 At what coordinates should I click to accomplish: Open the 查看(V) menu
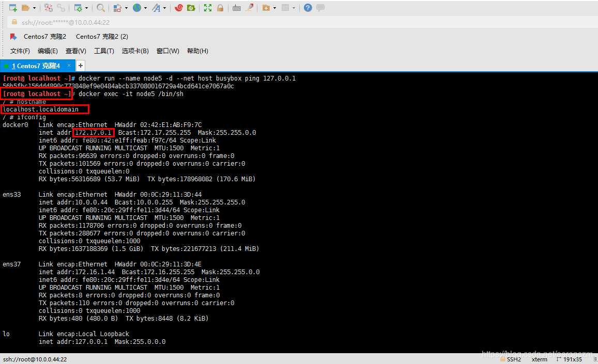click(x=76, y=51)
